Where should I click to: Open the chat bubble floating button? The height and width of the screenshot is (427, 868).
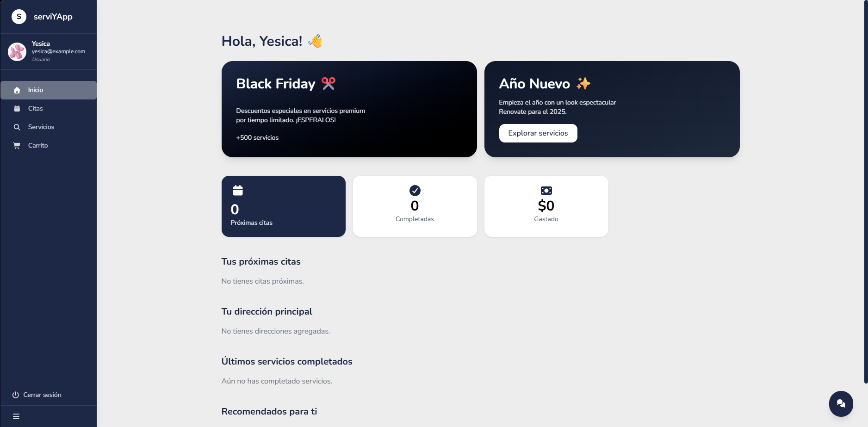841,403
